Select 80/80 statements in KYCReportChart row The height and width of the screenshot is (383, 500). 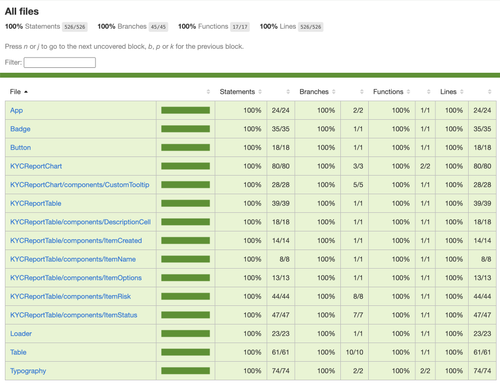click(280, 166)
